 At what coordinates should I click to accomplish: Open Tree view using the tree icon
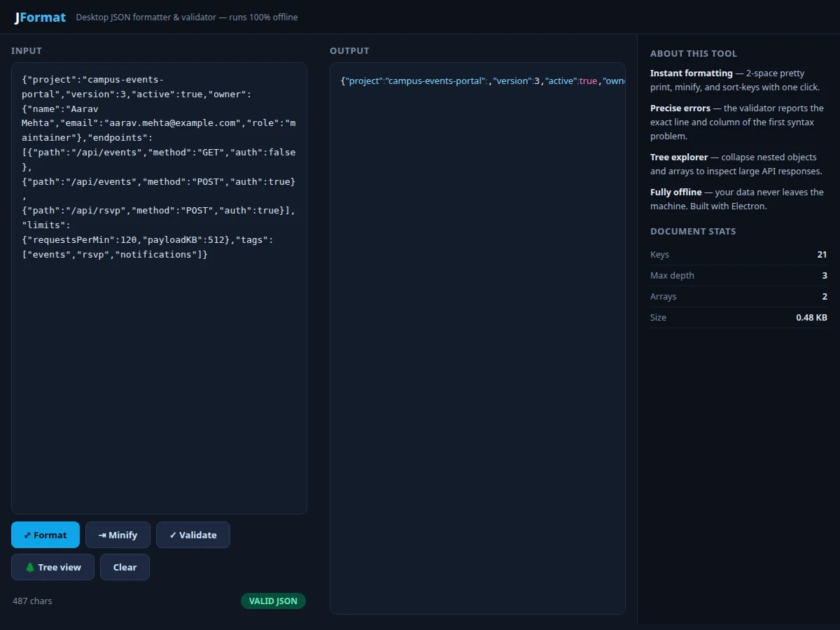pos(30,567)
